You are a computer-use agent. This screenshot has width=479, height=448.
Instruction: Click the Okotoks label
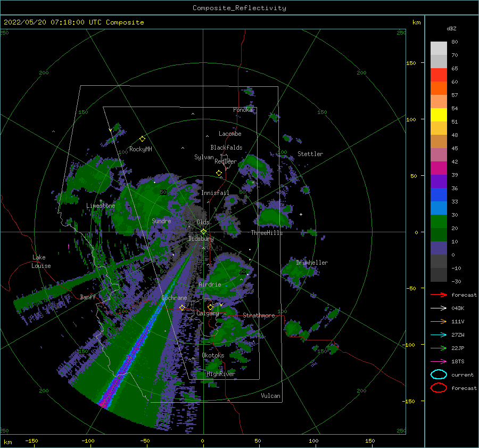tap(213, 355)
